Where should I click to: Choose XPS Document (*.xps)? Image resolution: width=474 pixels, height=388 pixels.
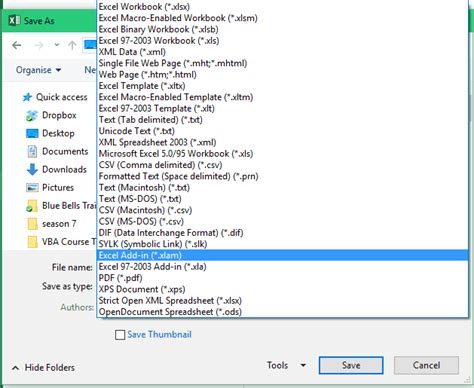(282, 289)
